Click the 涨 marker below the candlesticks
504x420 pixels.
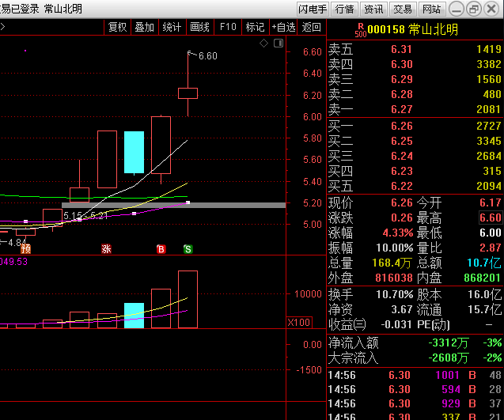(x=106, y=248)
